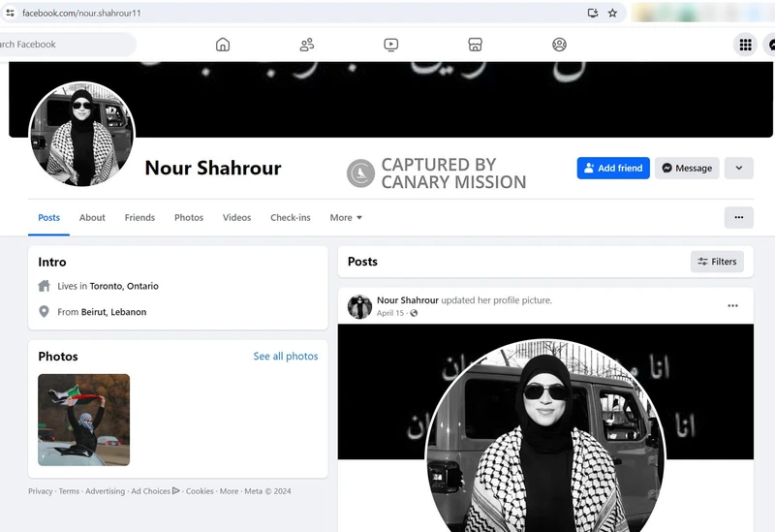Click the public globe icon on the post
The width and height of the screenshot is (775, 532).
point(414,313)
